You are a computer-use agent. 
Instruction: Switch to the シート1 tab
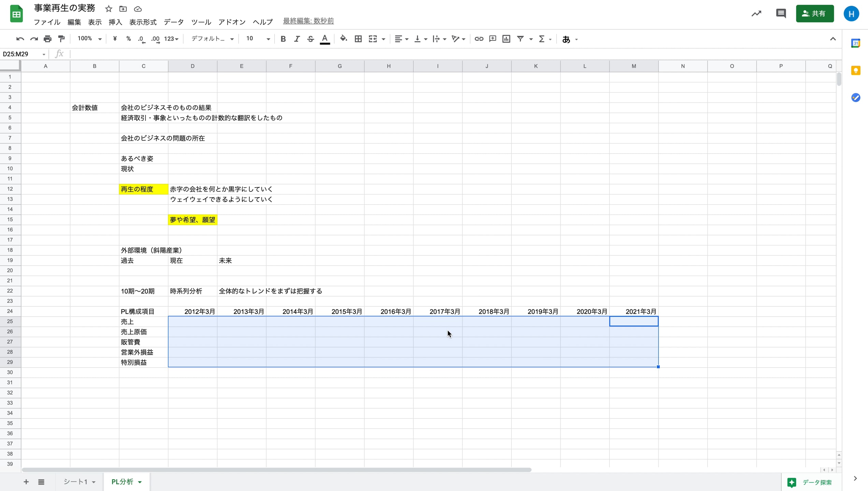pos(75,482)
